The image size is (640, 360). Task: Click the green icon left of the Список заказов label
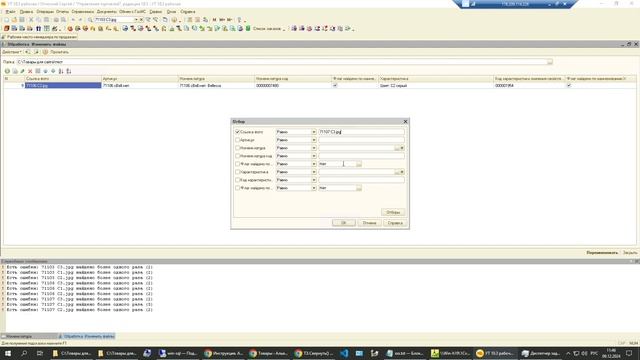(248, 29)
